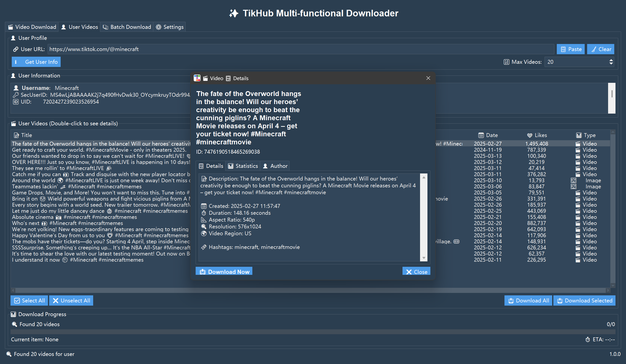Sort by the Date column header
Viewport: 626px width, 364px height.
[488, 135]
